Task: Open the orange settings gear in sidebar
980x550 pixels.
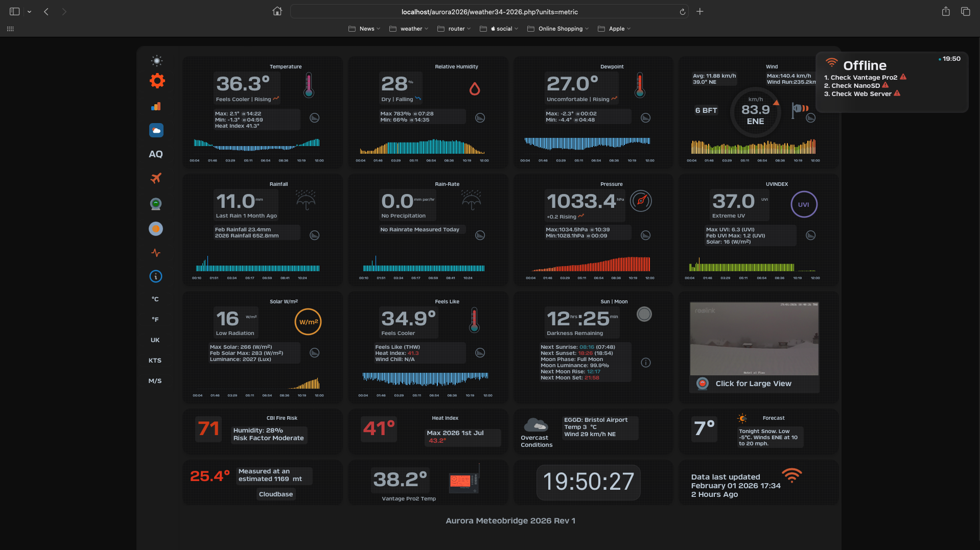Action: [x=157, y=81]
